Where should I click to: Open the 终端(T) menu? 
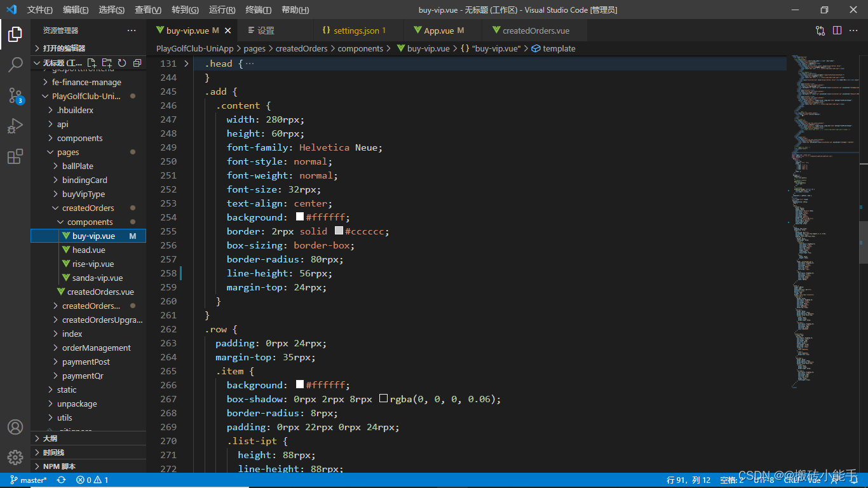pyautogui.click(x=258, y=10)
